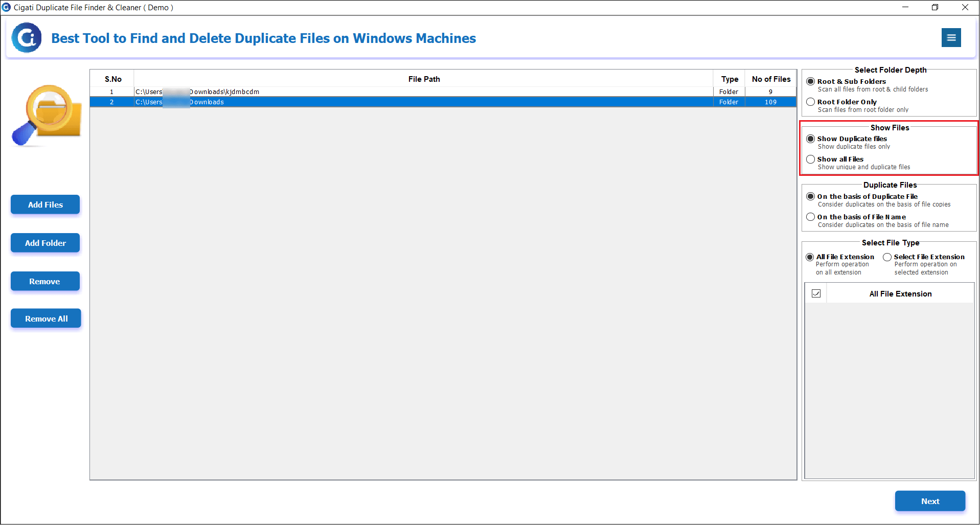Select All File Extension radio button
980x525 pixels.
tap(810, 257)
